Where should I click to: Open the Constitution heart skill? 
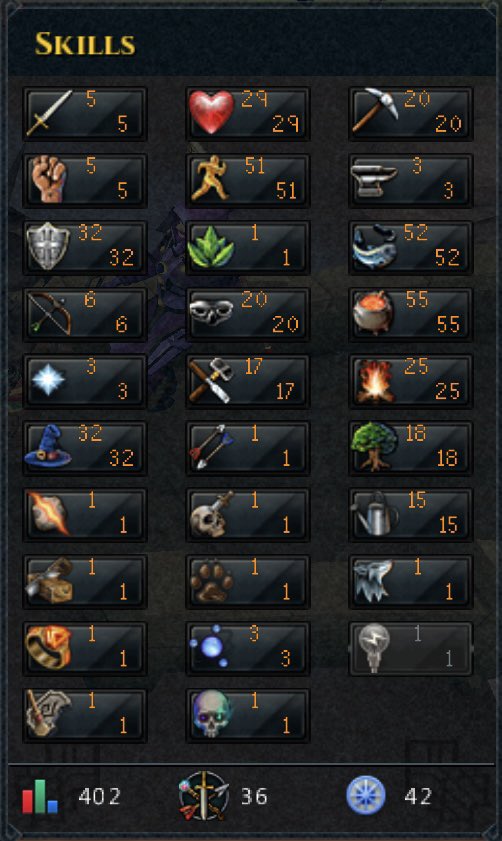[248, 113]
